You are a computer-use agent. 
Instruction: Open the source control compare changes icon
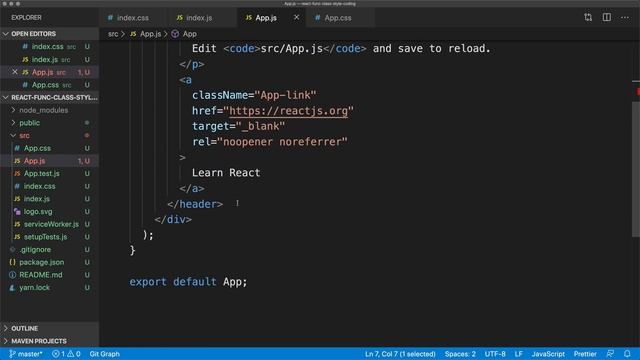point(588,17)
